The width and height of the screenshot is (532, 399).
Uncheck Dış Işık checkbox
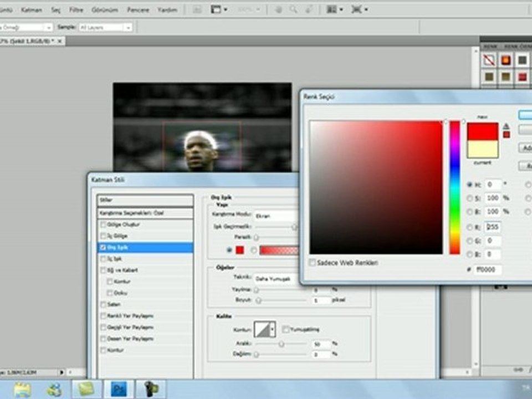click(x=103, y=247)
